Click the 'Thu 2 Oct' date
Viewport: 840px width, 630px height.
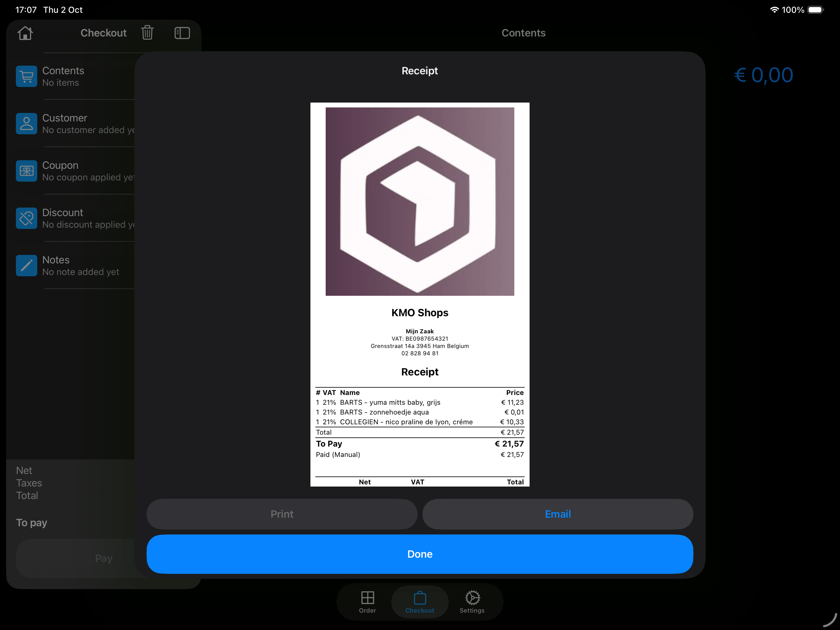[63, 10]
